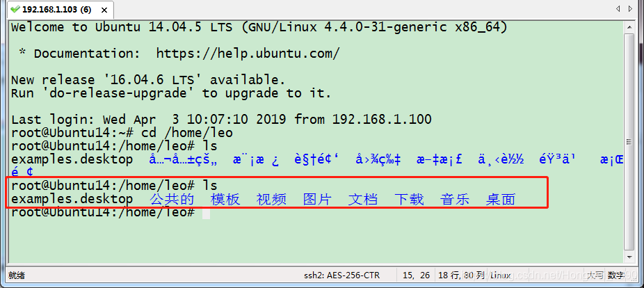Click the terminal scrollbar down arrow
Screen dimensions: 644x288
[x=629, y=257]
